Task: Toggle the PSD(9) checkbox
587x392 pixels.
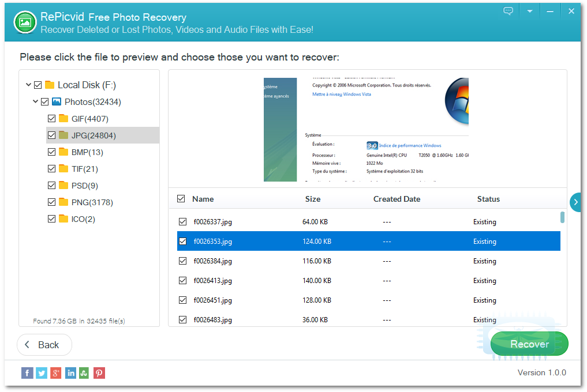Action: (x=52, y=186)
